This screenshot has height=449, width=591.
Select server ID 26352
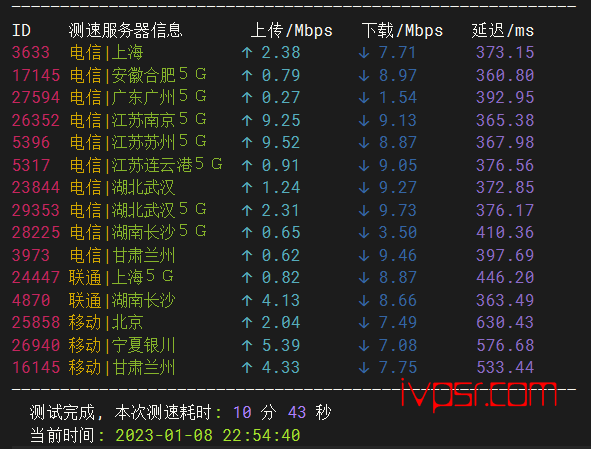36,120
